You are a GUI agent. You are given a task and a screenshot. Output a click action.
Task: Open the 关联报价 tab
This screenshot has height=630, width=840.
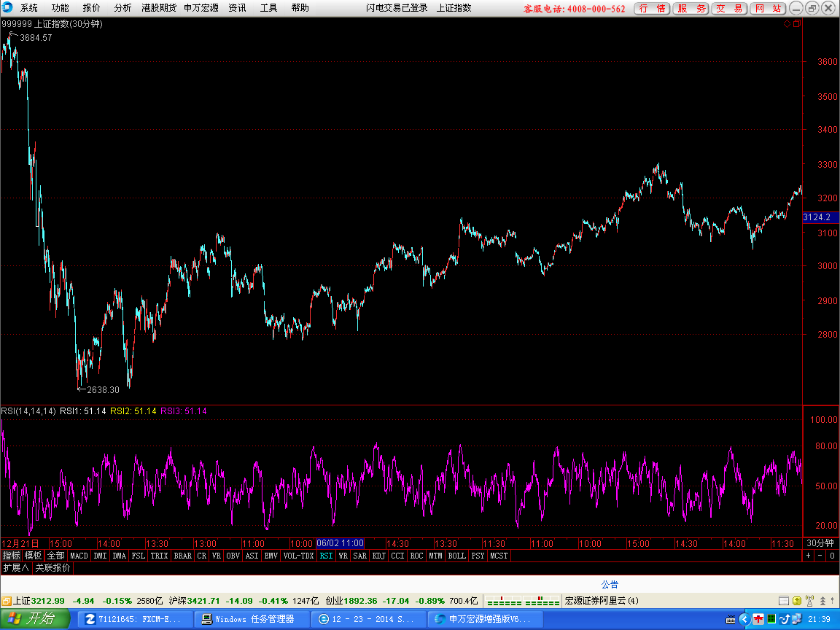point(52,567)
